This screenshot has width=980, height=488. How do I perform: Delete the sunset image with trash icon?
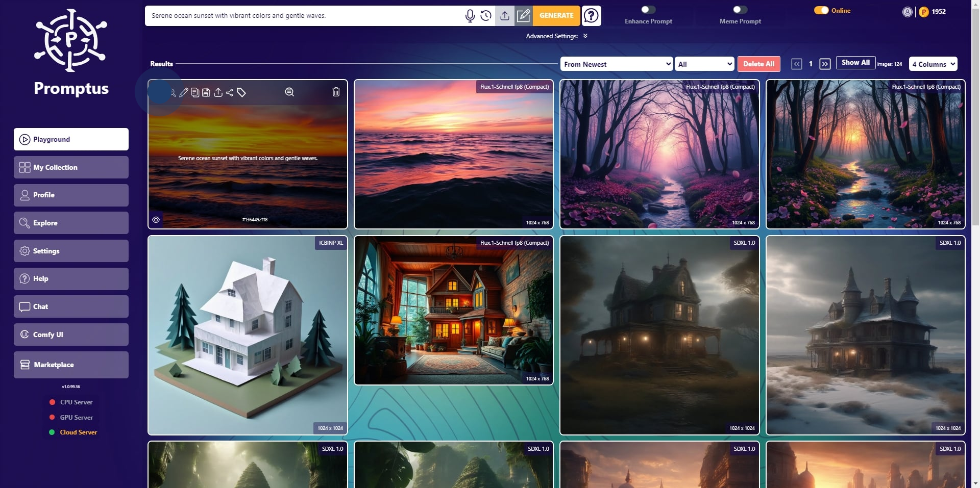336,92
